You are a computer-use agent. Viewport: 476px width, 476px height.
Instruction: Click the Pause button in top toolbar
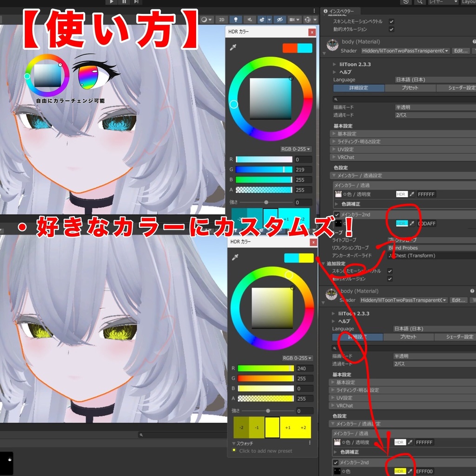tap(124, 2)
